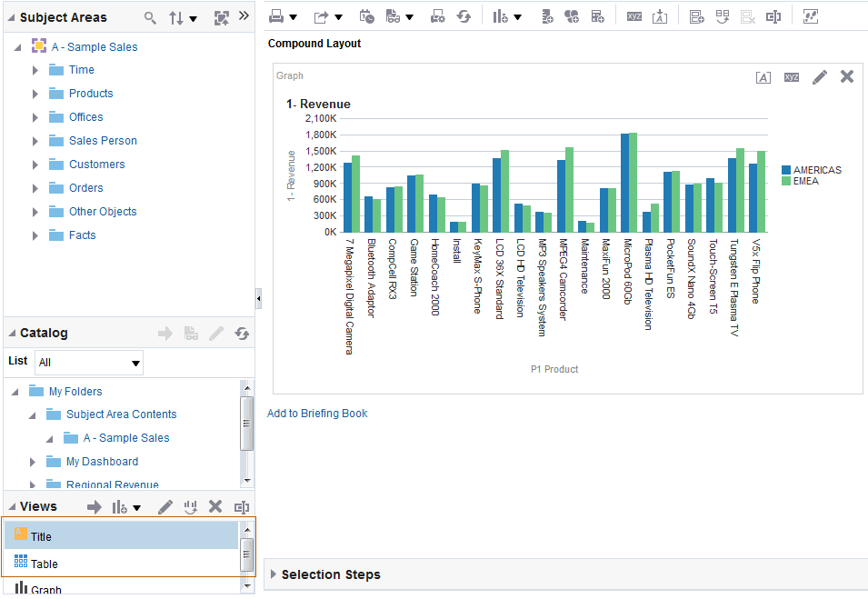This screenshot has height=599, width=868.
Task: Collapse the My Folders tree node
Action: [17, 392]
